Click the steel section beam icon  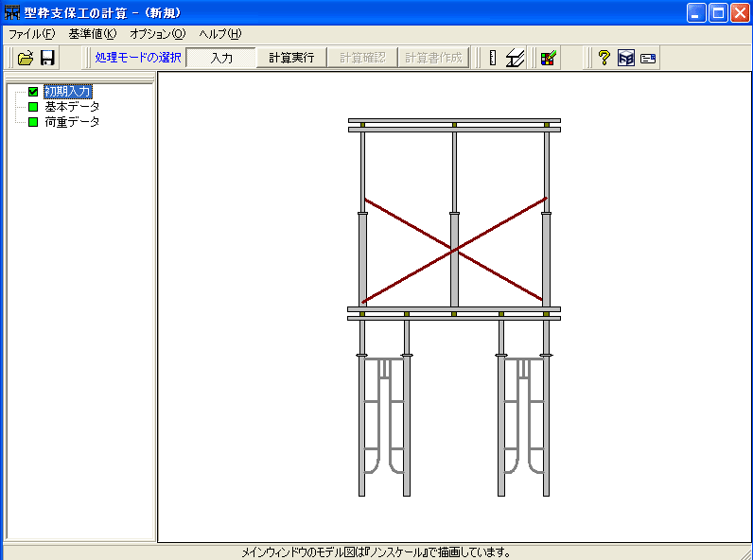tap(515, 58)
